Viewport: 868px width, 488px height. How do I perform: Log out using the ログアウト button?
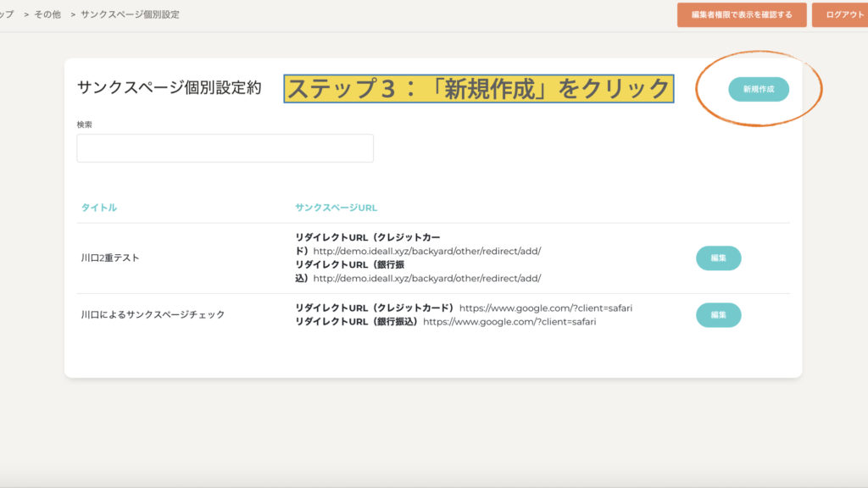843,14
